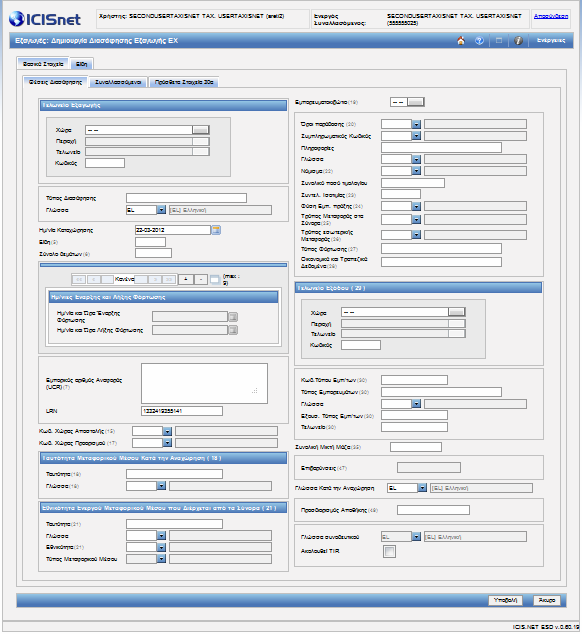Screen dimensions: 582x634
Task: Click the LRN input field
Action: 182,411
